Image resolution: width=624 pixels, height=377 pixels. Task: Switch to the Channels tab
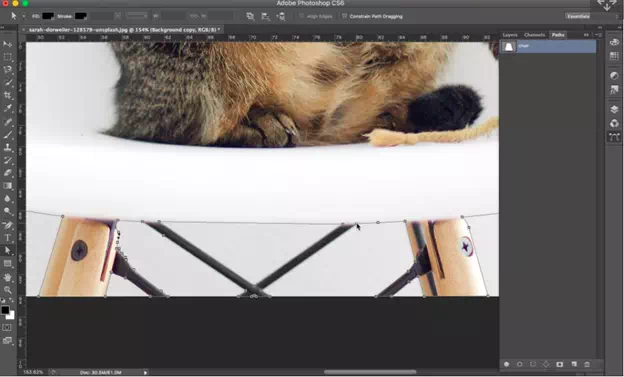tap(534, 35)
